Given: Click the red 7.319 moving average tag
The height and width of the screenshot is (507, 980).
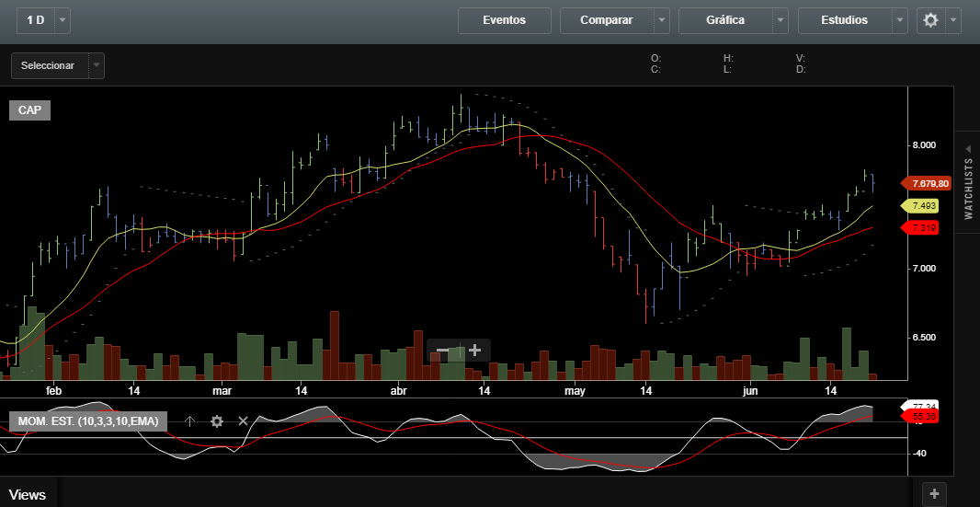Looking at the screenshot, I should coord(919,228).
